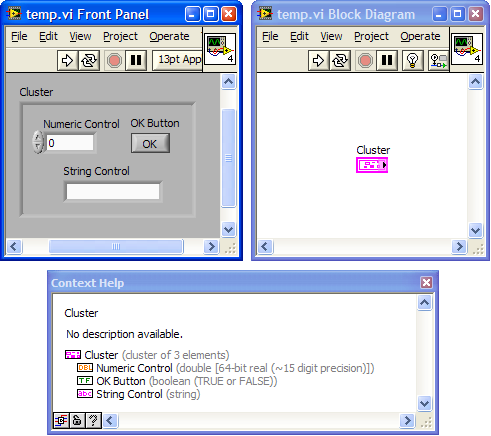Click the String Control text field
This screenshot has height=436, width=491.
113,192
